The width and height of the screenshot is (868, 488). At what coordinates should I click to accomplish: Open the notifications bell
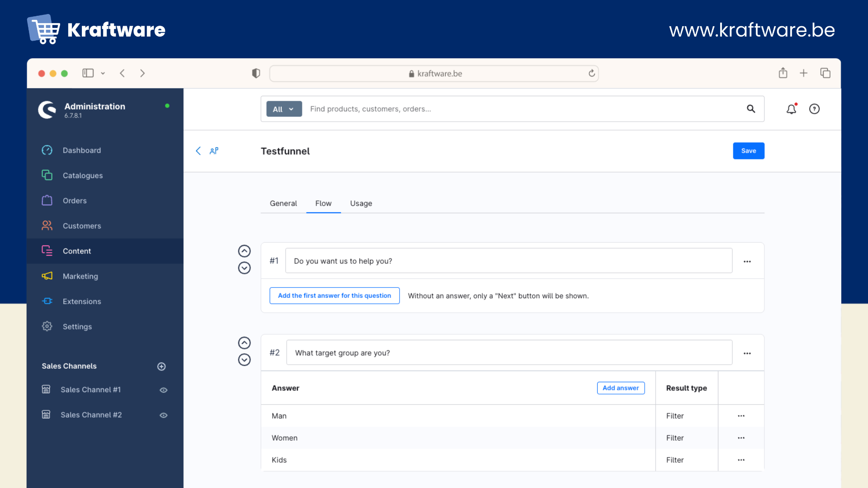791,109
